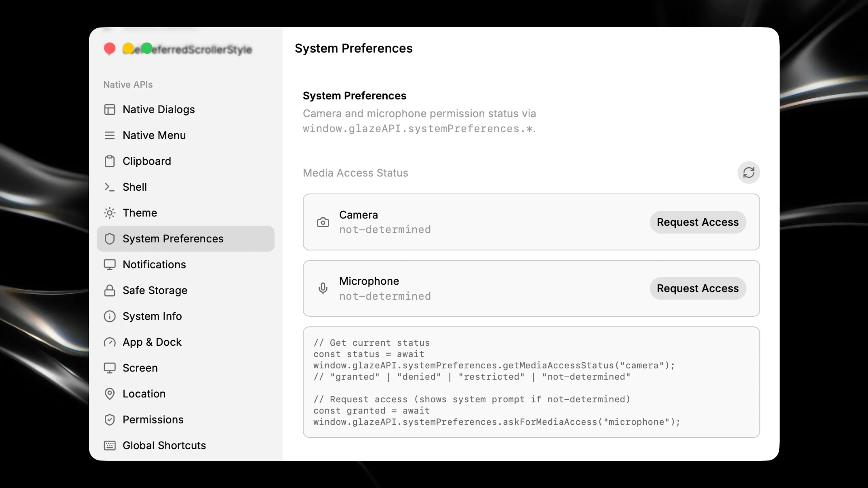The image size is (868, 488).
Task: Open the Shell section
Action: (185, 187)
